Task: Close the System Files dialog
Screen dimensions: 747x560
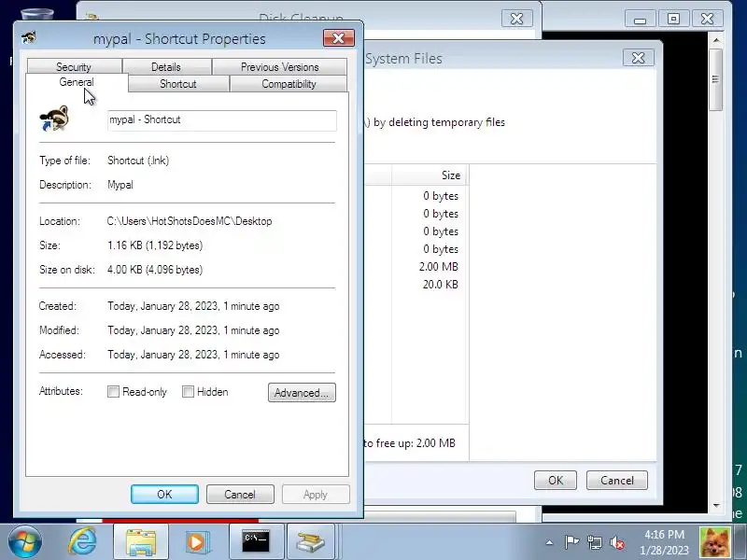Action: point(639,58)
